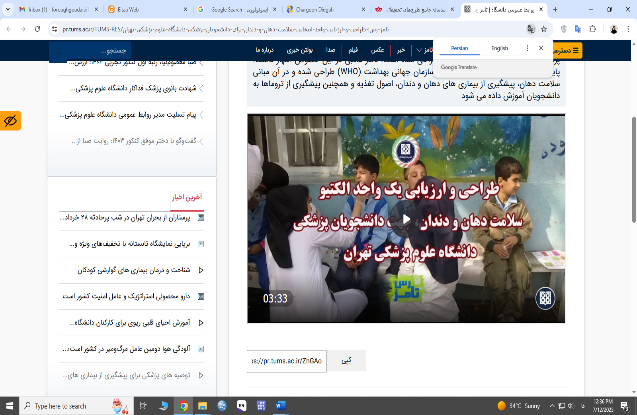
Task: Open Microsoft Word from the taskbar
Action: coord(281,406)
